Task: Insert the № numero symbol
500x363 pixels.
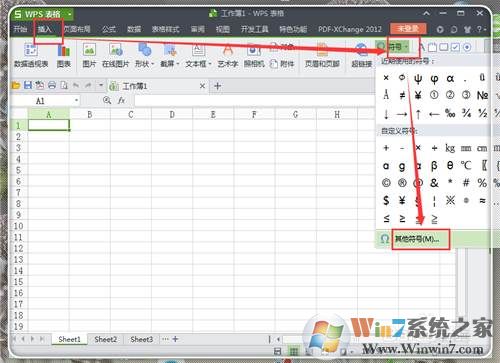Action: pyautogui.click(x=482, y=95)
